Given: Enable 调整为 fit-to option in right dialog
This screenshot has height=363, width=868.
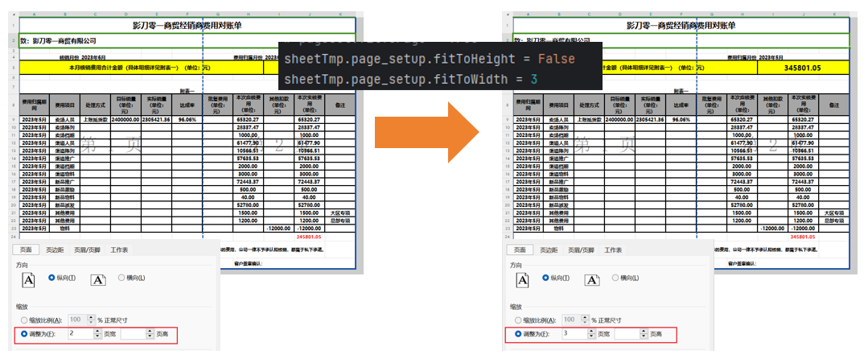Looking at the screenshot, I should (x=519, y=333).
